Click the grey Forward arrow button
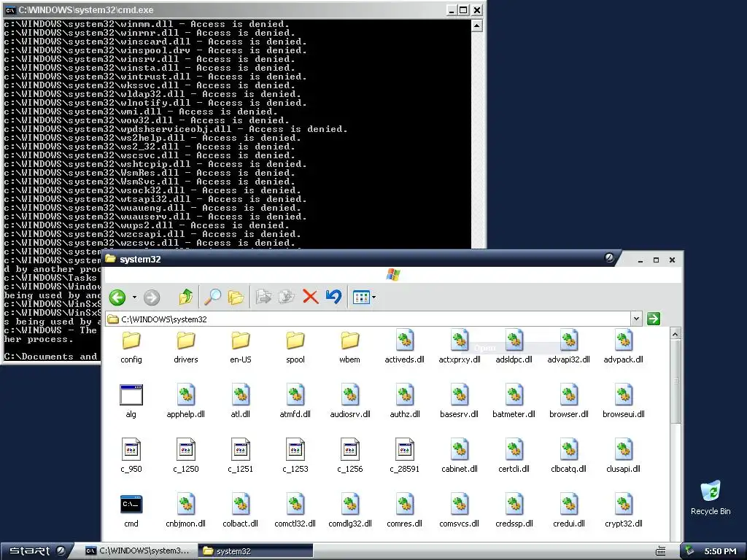The image size is (747, 560). pyautogui.click(x=152, y=297)
